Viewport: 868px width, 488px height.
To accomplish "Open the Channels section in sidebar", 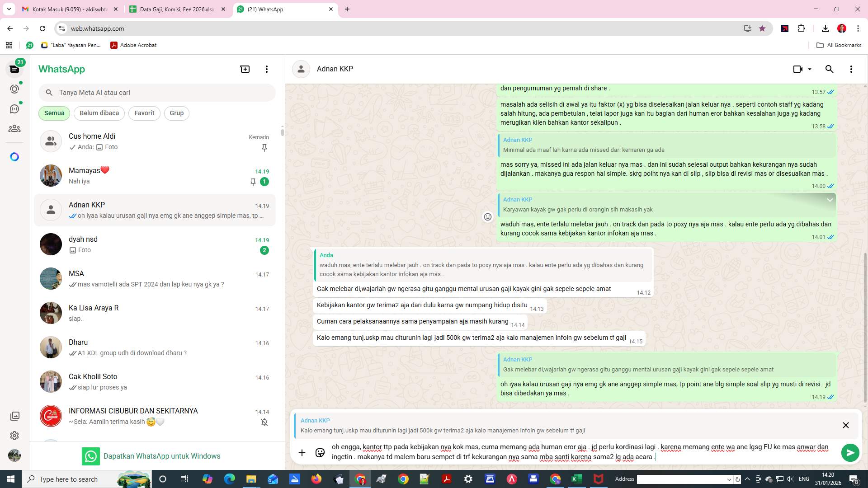I will point(15,108).
